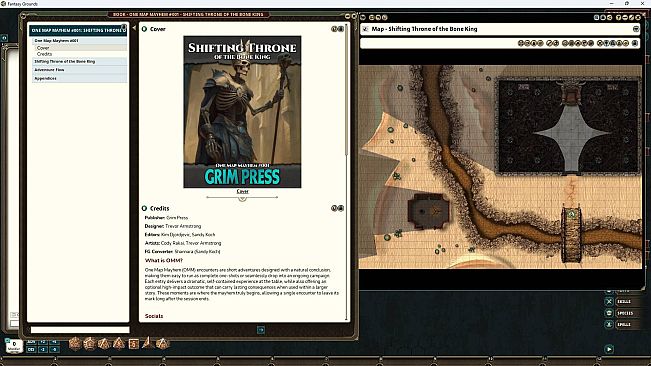651x366 pixels.
Task: Expand 'Shifting Throne of the Bone King' chapter
Action: click(x=80, y=61)
